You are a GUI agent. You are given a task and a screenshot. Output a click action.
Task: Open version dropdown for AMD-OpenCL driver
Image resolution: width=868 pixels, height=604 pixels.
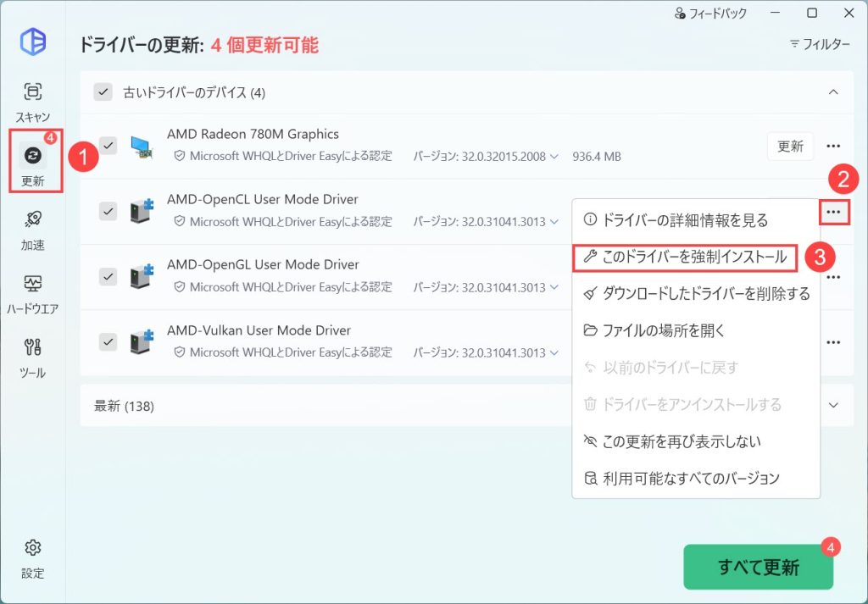[x=554, y=222]
